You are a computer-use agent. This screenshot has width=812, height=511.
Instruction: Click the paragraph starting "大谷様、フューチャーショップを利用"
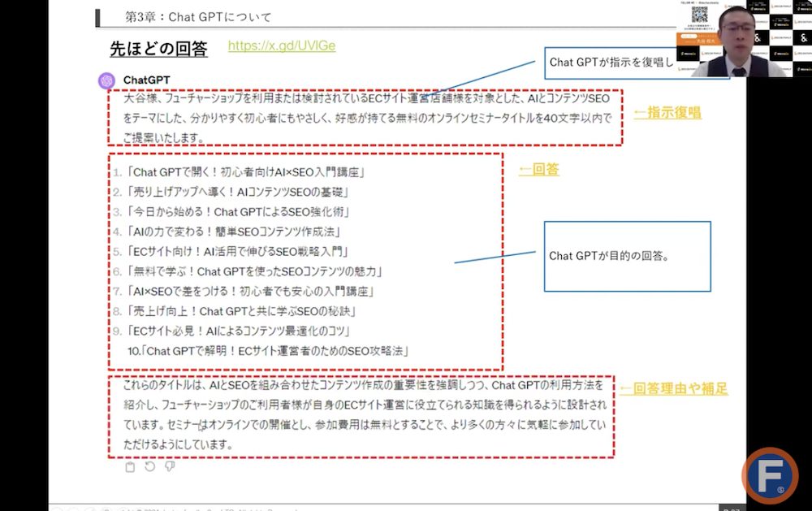pyautogui.click(x=368, y=118)
